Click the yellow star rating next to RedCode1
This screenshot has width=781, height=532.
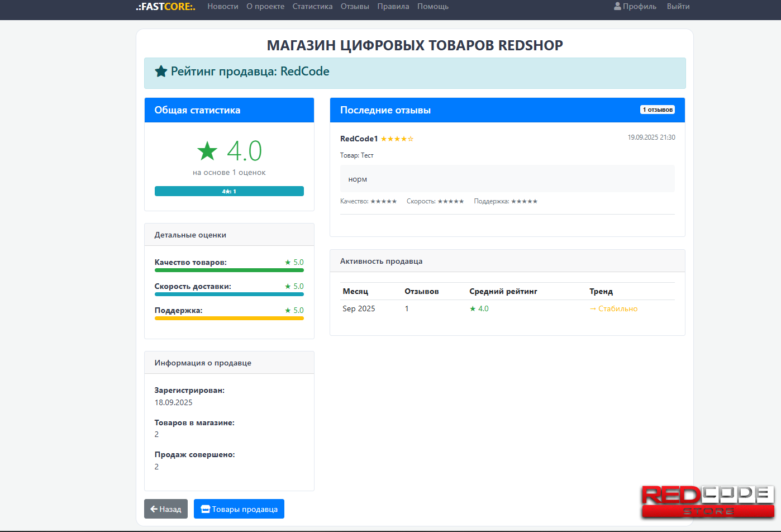(397, 139)
